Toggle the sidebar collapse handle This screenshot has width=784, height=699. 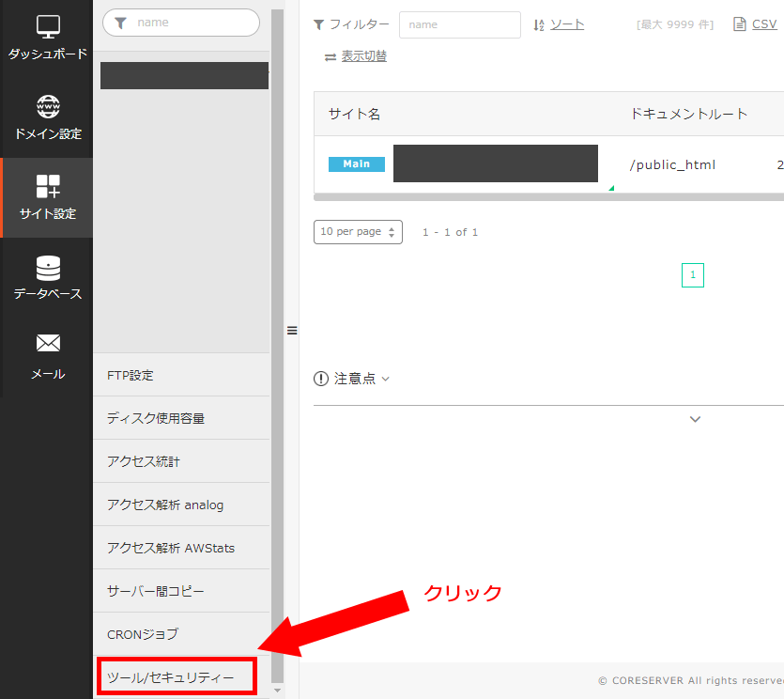pos(291,331)
